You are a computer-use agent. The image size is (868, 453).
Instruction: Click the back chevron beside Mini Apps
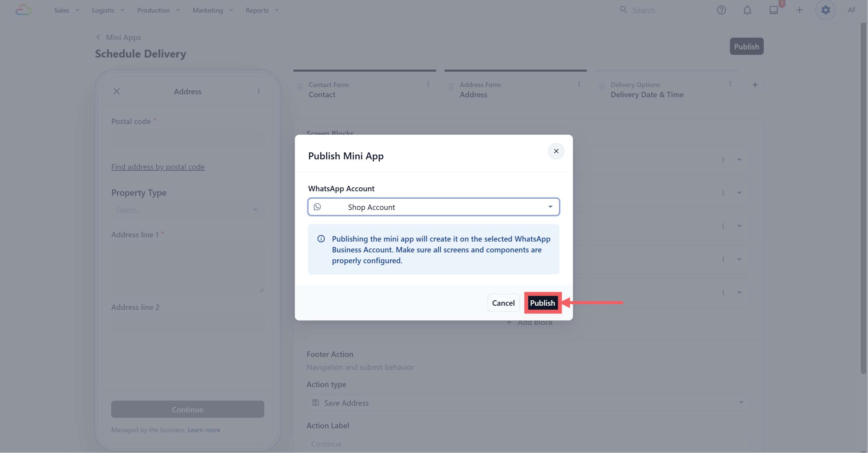click(x=98, y=37)
